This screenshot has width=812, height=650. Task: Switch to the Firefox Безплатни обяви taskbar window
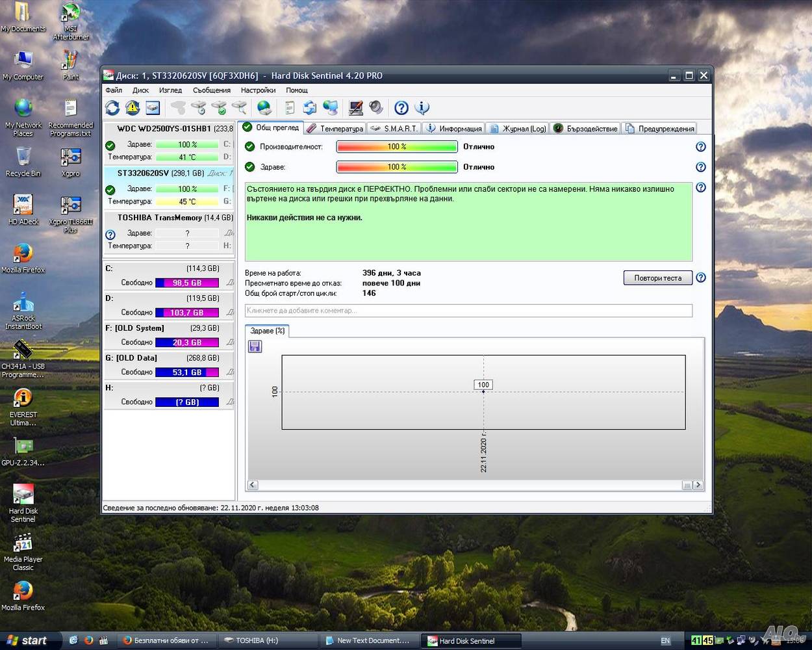coord(166,640)
